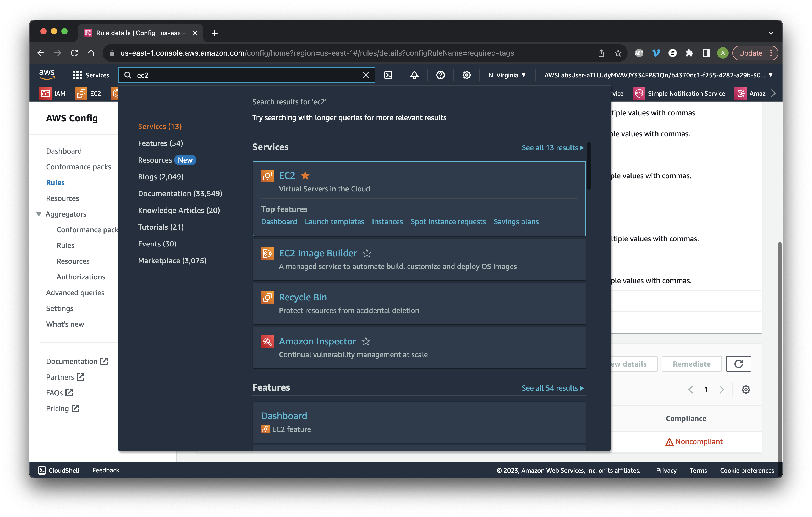
Task: Favorite EC2 Image Builder with star
Action: point(367,253)
